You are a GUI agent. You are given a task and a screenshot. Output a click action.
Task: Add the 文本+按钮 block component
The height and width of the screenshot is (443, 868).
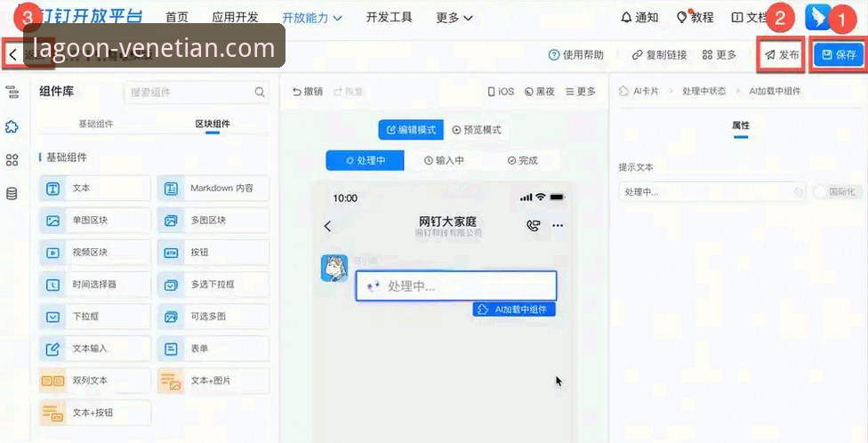94,413
